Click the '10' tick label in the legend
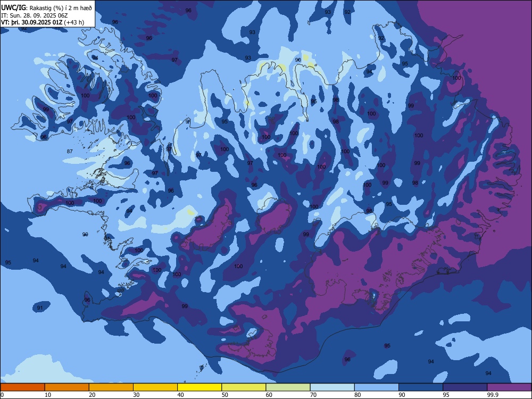The height and width of the screenshot is (399, 532). [48, 395]
